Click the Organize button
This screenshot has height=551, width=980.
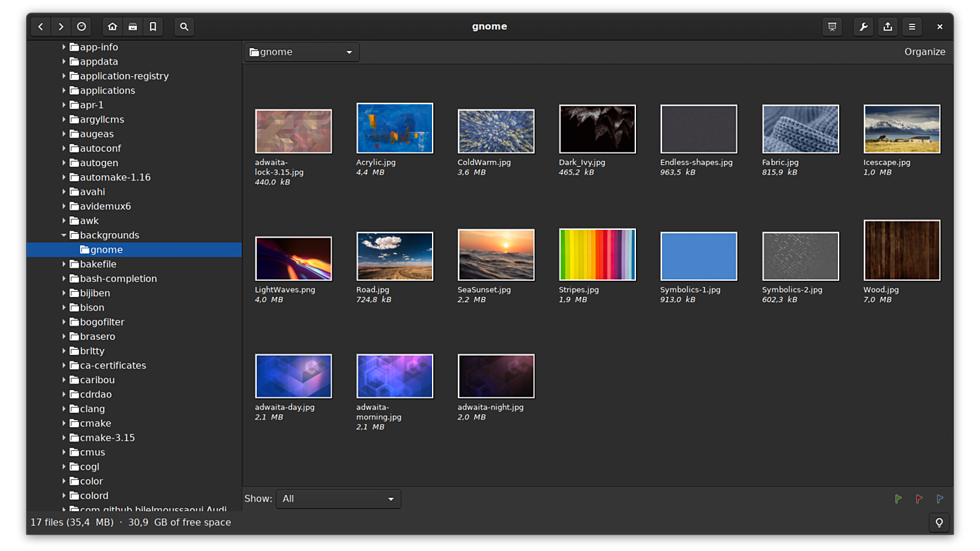click(x=924, y=52)
